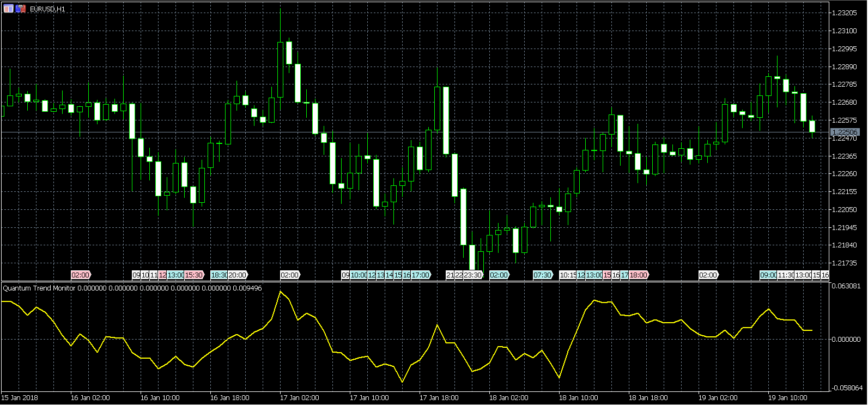Select the 0.000000 level on indicator scale
Screen dimensions: 868x405
point(847,339)
